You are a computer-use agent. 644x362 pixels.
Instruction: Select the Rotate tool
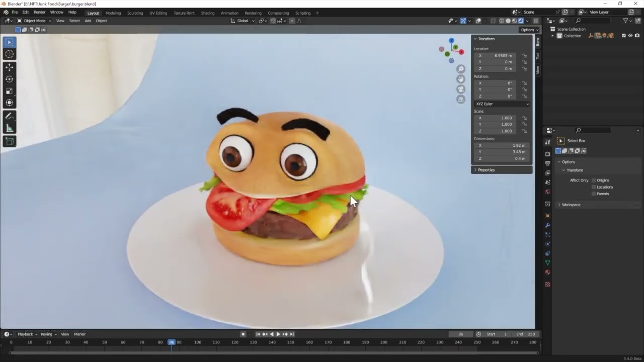[x=9, y=79]
